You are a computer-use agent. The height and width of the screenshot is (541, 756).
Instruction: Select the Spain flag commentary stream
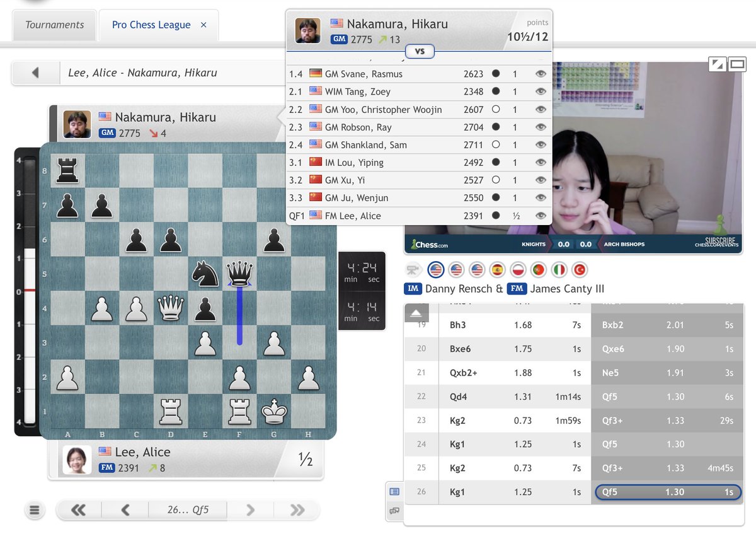coord(497,270)
